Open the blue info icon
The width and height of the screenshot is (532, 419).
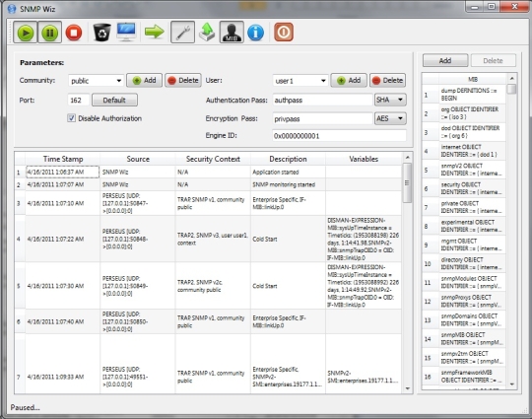(255, 33)
